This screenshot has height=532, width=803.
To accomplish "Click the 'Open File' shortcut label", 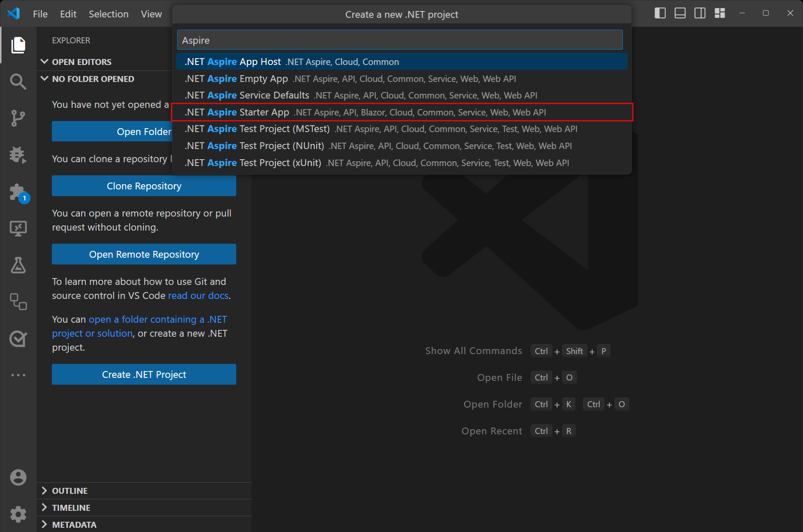I will point(500,377).
